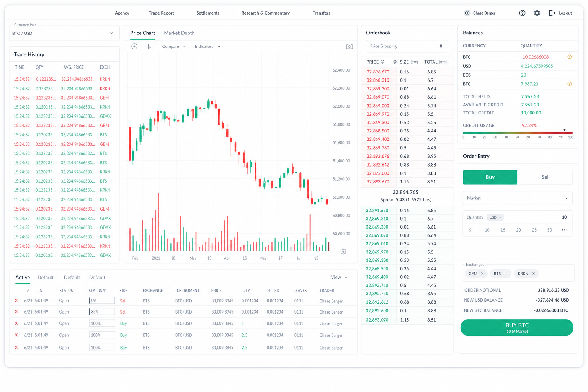This screenshot has height=392, width=588.
Task: Open Research & Commentary page
Action: [265, 13]
